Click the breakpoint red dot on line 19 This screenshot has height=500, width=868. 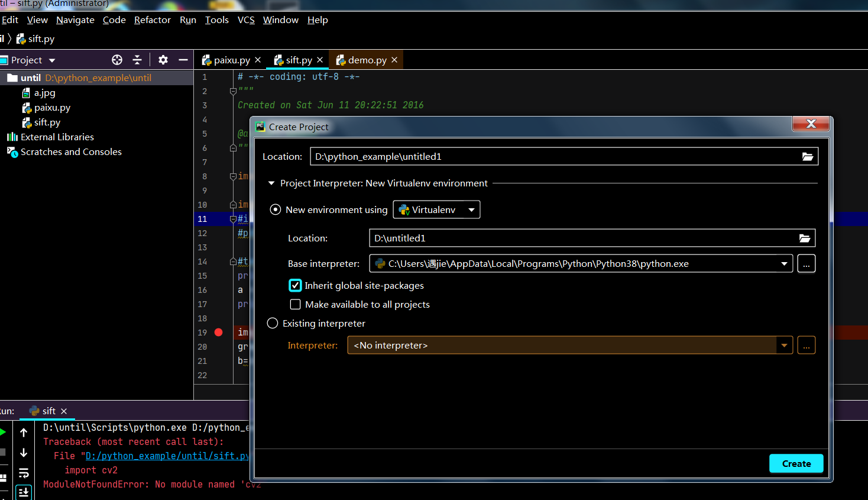point(218,333)
